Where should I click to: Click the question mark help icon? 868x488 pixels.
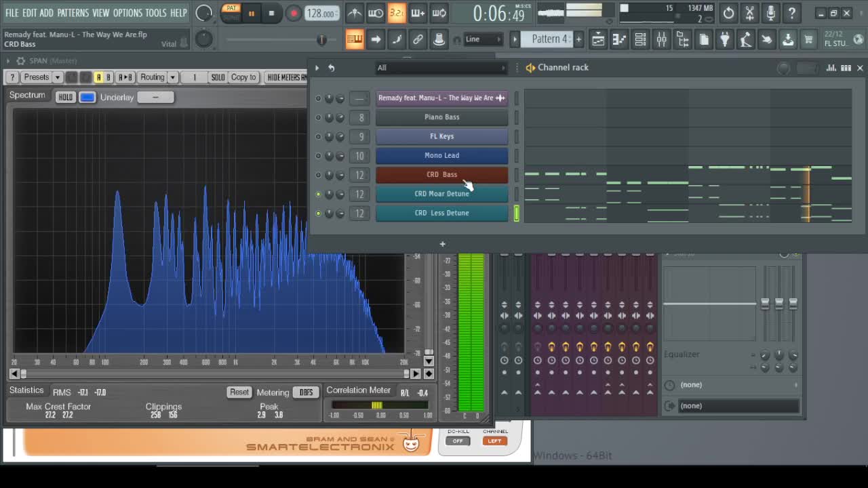coord(791,13)
